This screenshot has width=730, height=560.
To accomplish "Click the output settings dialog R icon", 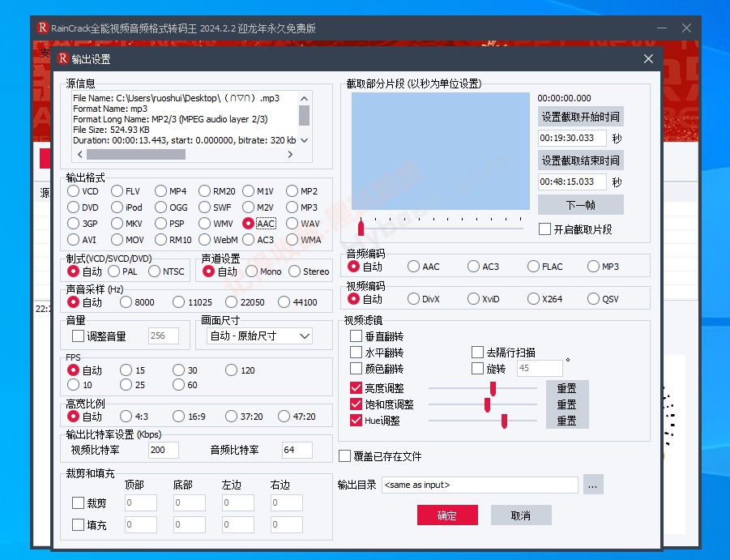I will tap(63, 58).
